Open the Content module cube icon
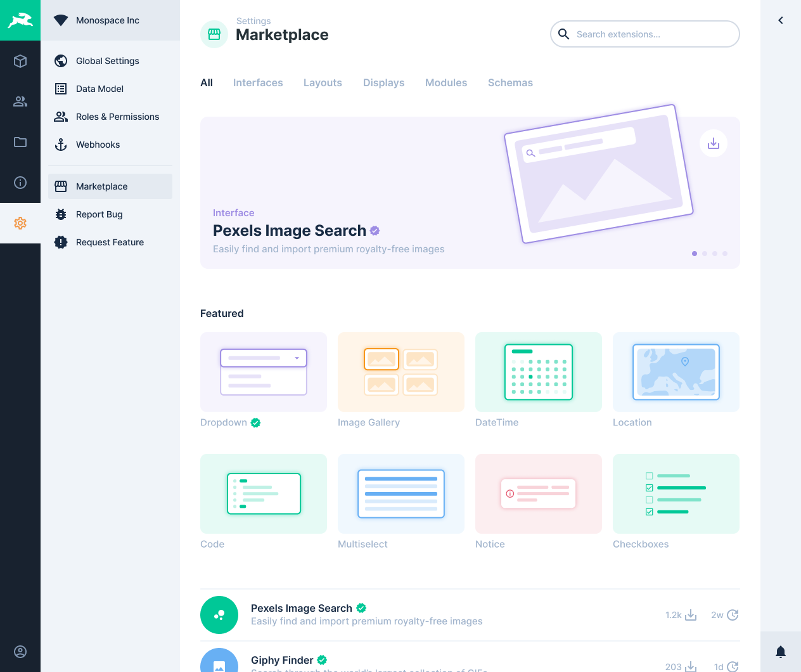The height and width of the screenshot is (672, 801). (20, 61)
